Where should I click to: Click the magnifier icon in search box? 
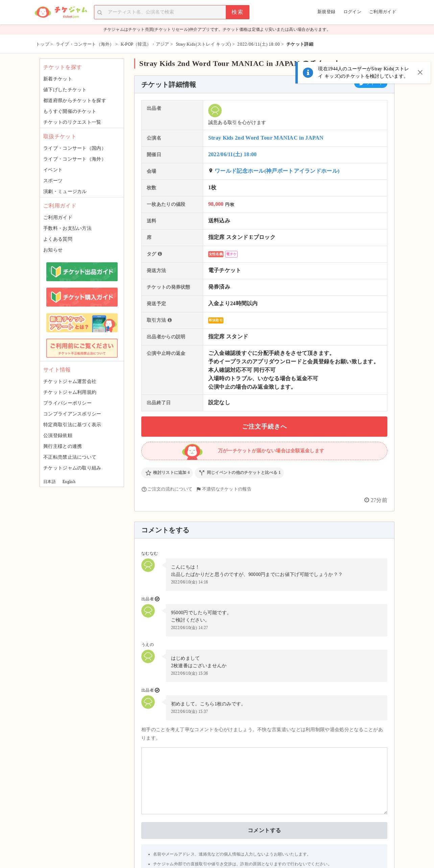(100, 13)
